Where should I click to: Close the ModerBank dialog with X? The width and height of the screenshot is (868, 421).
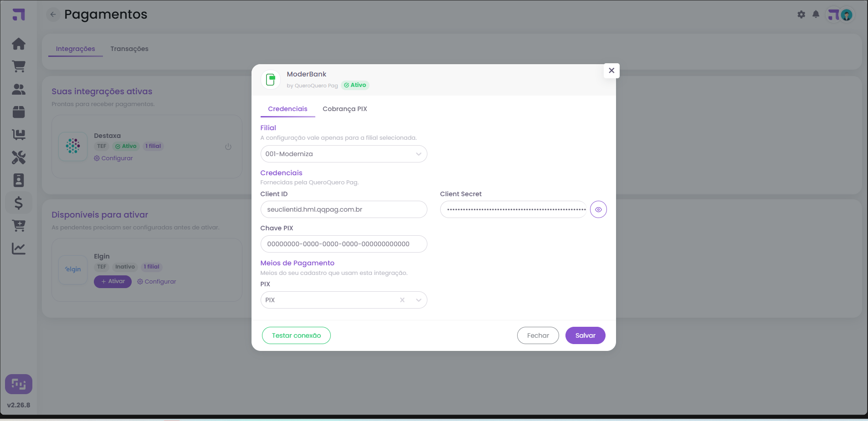point(611,71)
